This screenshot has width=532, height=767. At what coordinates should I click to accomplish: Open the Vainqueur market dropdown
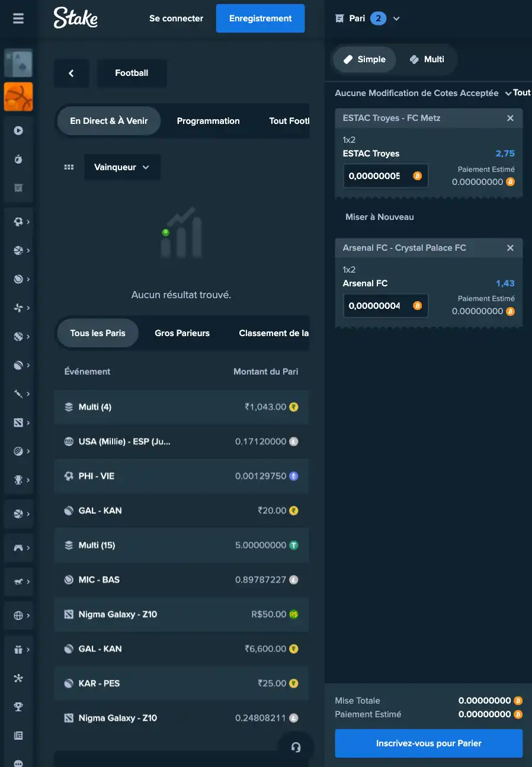(x=122, y=168)
